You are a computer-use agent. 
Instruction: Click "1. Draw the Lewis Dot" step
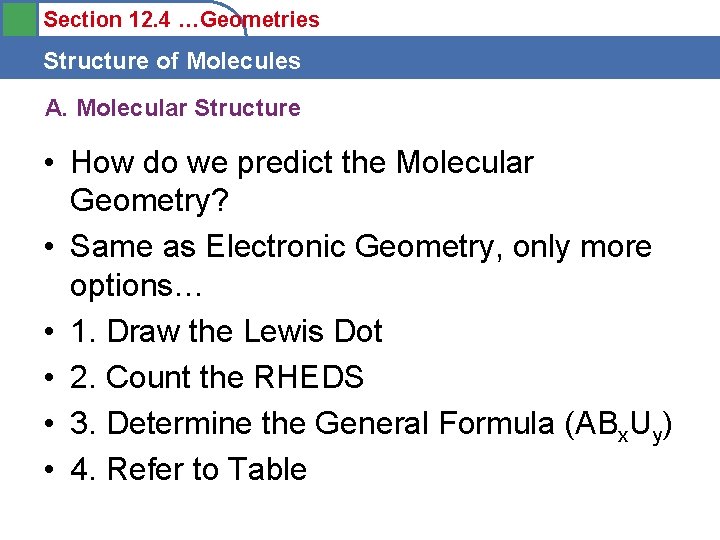[226, 331]
